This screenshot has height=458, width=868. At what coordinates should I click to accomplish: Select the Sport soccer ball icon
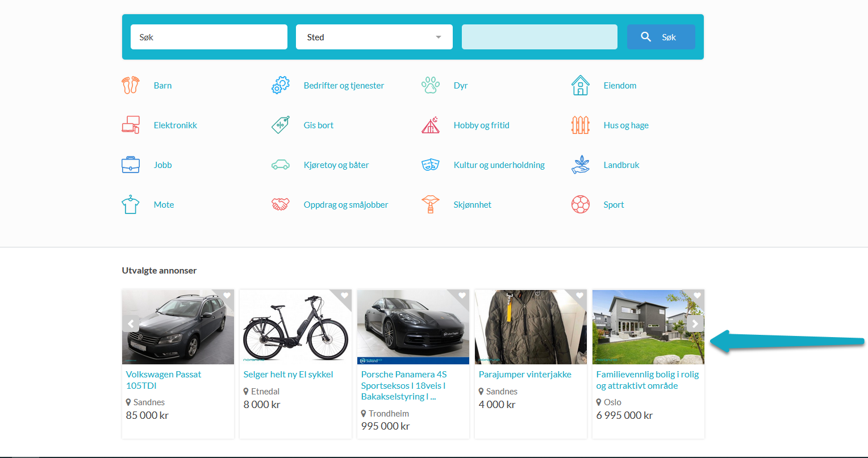click(580, 205)
